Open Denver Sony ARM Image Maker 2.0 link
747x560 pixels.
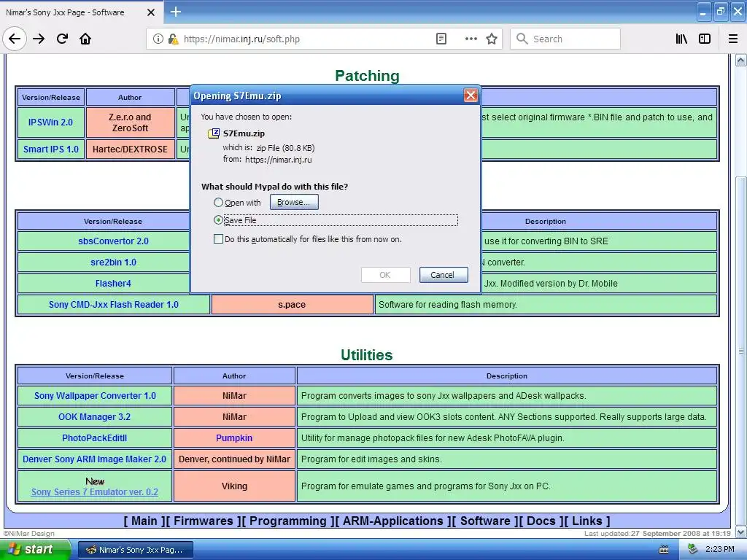(94, 459)
